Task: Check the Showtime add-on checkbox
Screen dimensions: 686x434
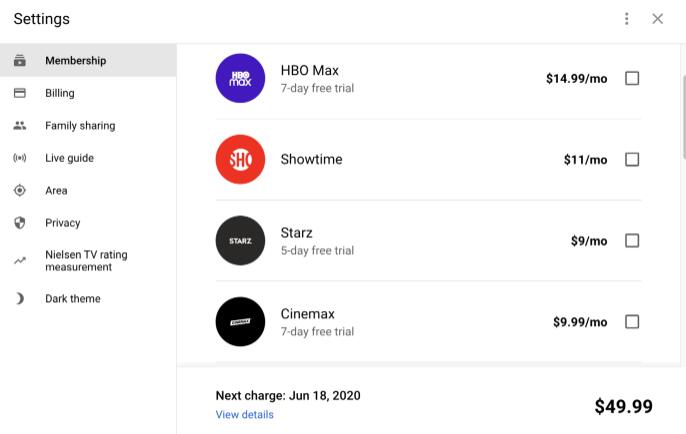Action: point(632,159)
